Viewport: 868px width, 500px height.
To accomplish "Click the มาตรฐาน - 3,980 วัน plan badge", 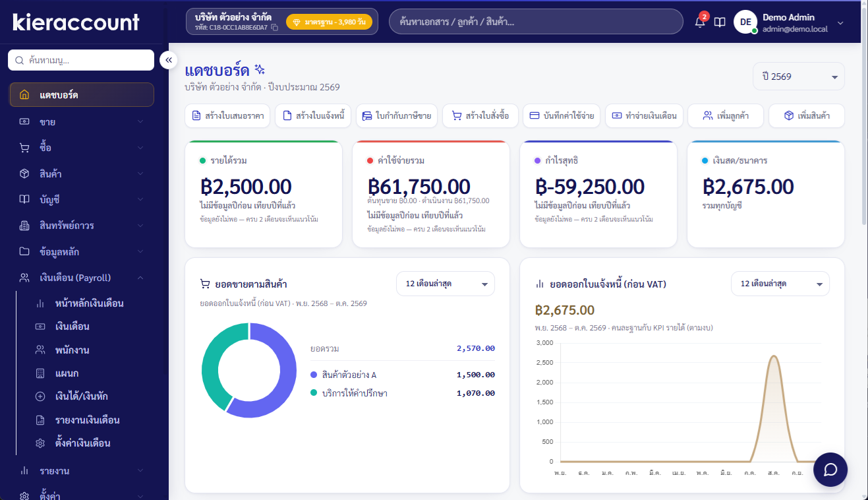I will tap(329, 22).
